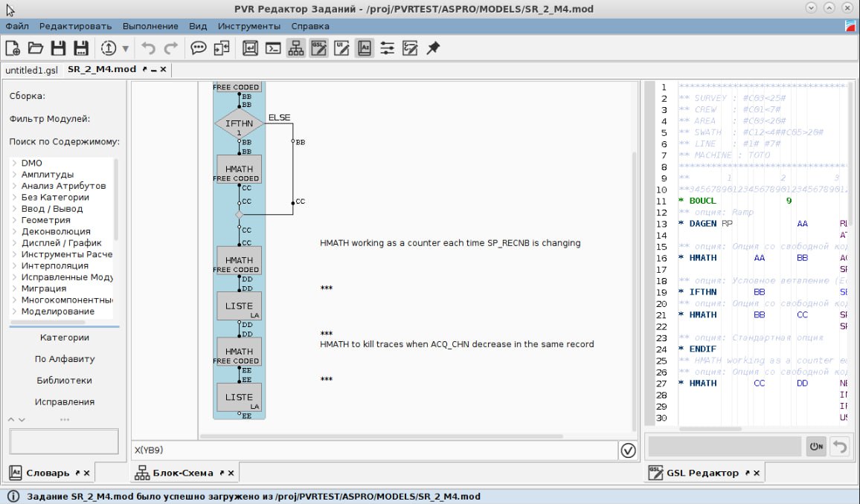Open a file with the folder icon
The width and height of the screenshot is (860, 504).
pyautogui.click(x=35, y=48)
